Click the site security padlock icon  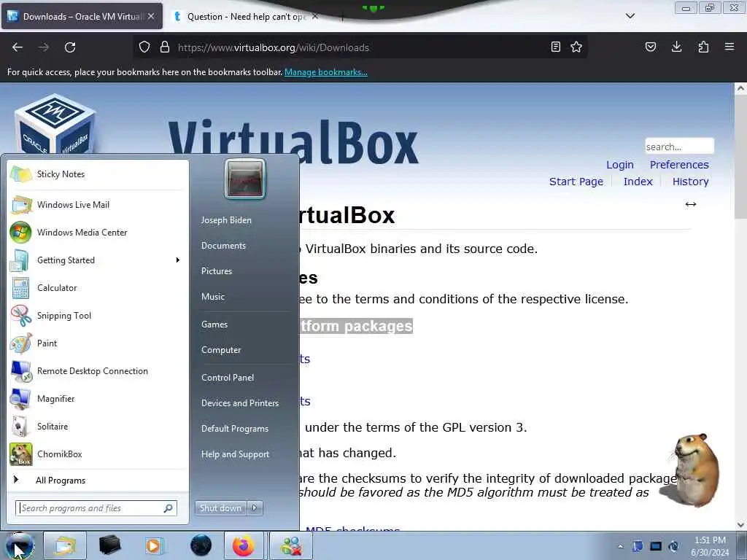click(165, 47)
